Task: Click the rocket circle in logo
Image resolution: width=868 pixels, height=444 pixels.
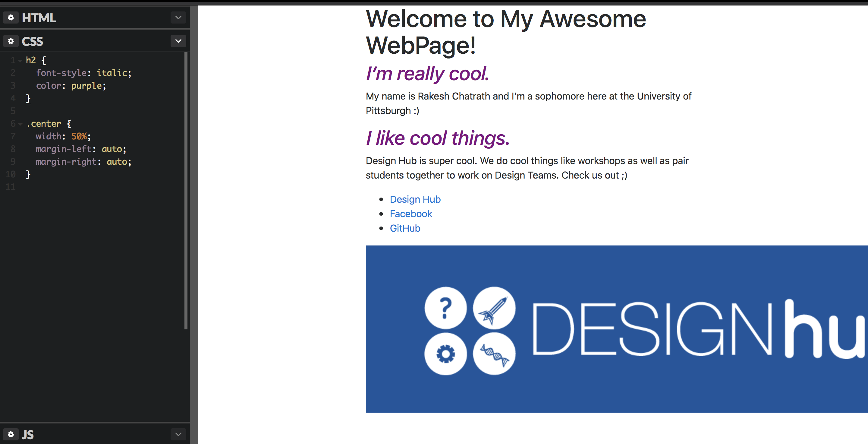Action: [x=494, y=308]
